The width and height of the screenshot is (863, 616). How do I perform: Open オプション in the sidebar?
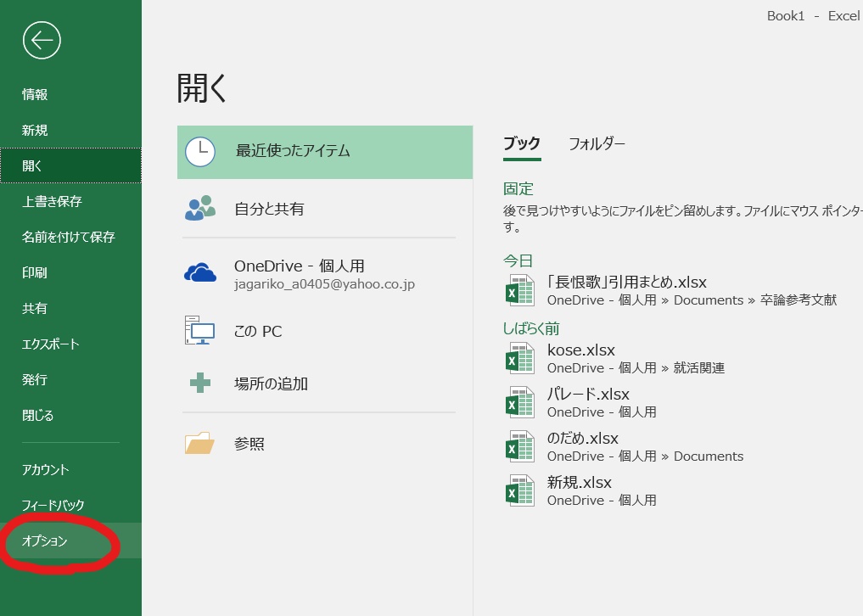70,540
